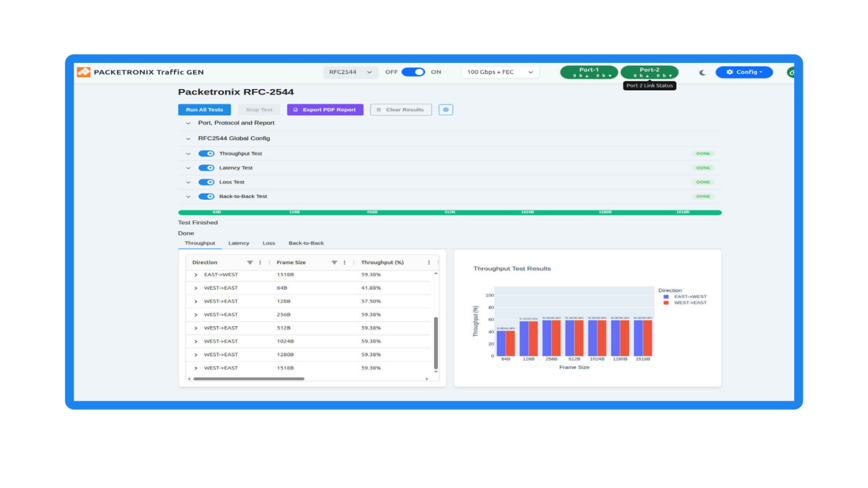Expand Throughput Test section chevron
Viewport: 868px width, 488px height.
(188, 154)
